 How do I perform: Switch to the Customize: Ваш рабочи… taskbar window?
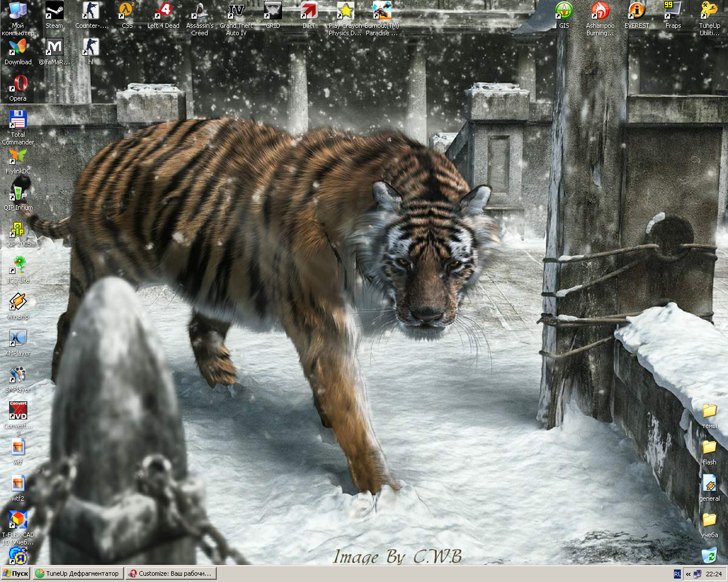(x=171, y=573)
